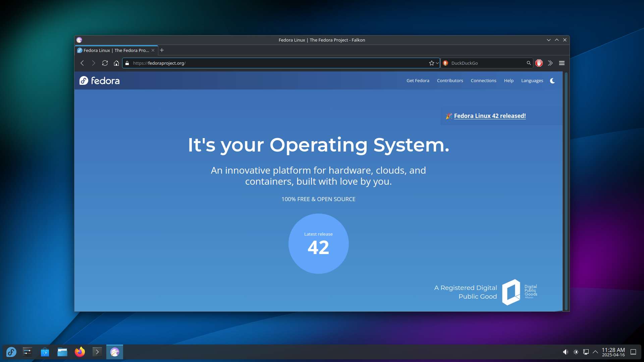Click the show desktop button in tray

point(633,352)
